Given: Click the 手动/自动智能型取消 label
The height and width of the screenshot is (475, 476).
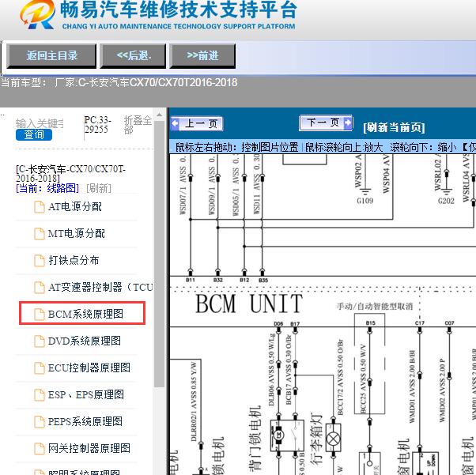Looking at the screenshot, I should tap(375, 306).
